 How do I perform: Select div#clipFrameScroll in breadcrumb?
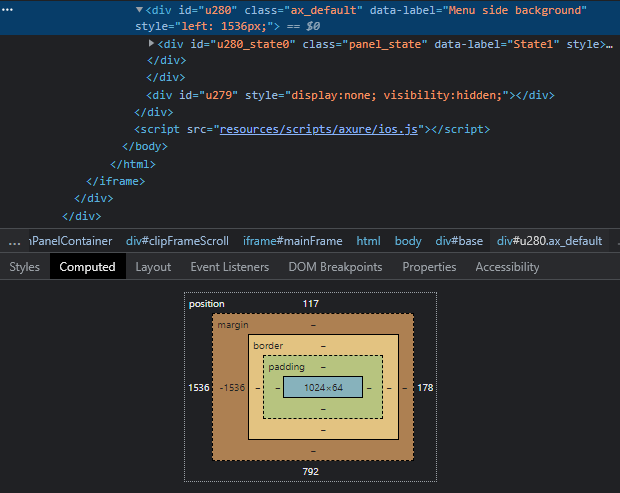(x=177, y=241)
